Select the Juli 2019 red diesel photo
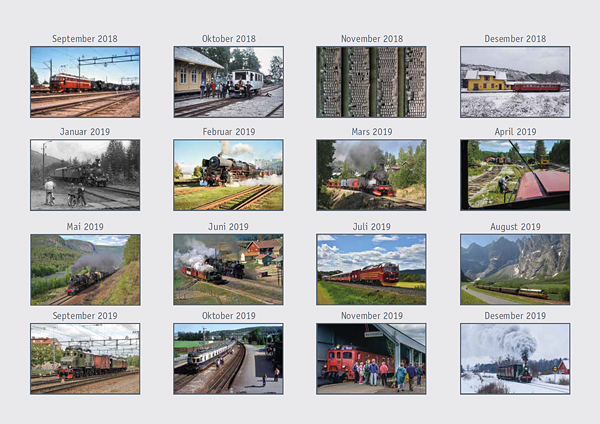This screenshot has width=600, height=424. [371, 270]
